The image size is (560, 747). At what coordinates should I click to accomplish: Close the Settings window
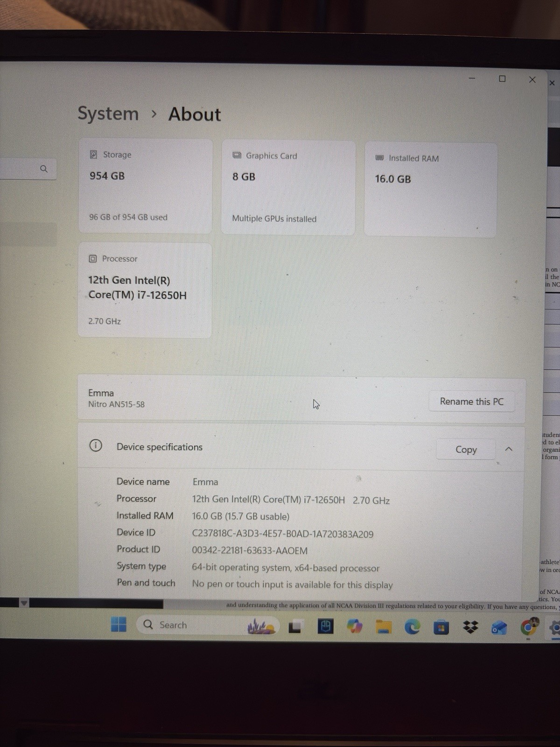click(x=532, y=79)
